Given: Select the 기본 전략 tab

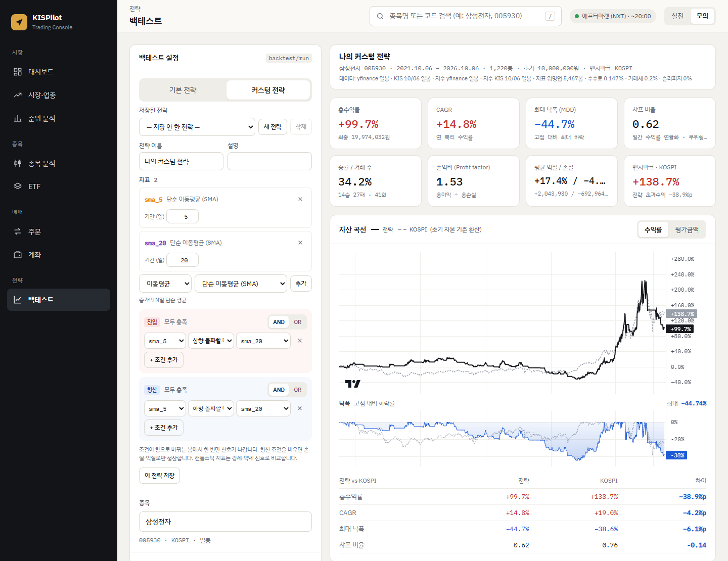Looking at the screenshot, I should pos(183,90).
